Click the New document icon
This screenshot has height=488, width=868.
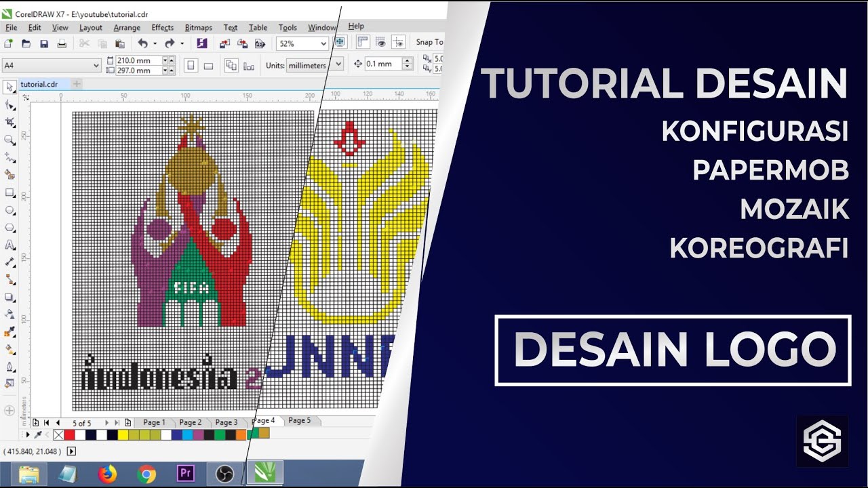[x=9, y=43]
